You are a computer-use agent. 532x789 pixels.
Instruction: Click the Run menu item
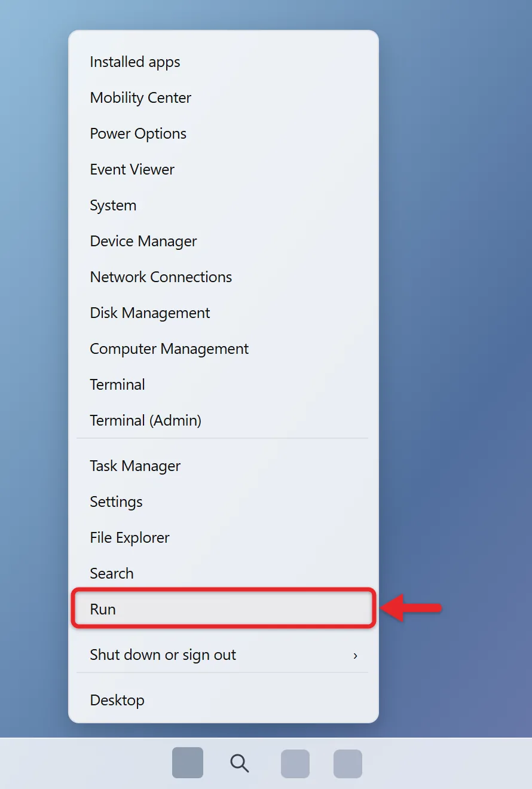[224, 609]
